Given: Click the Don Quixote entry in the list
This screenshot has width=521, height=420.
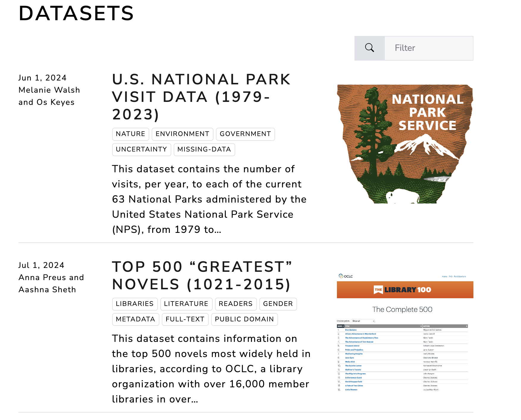Looking at the screenshot, I should 351,330.
